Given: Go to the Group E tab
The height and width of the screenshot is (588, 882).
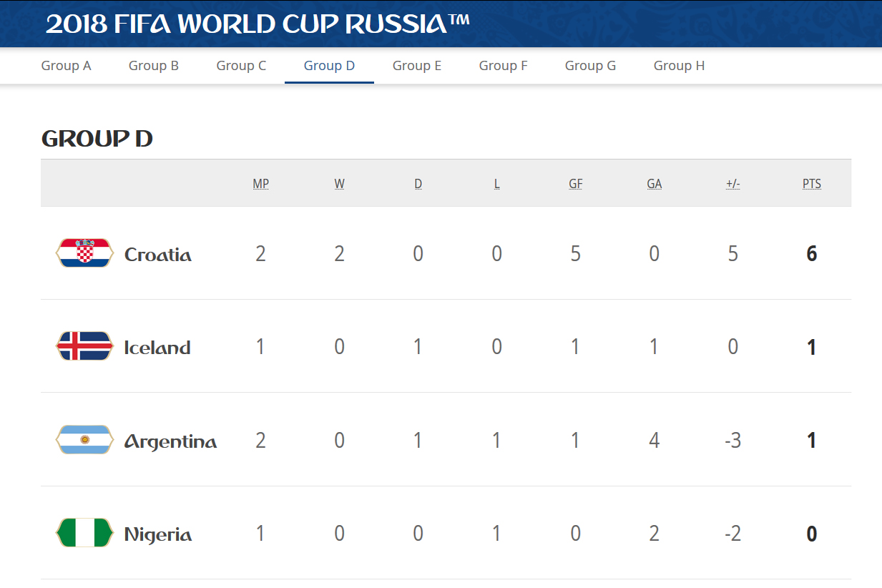Looking at the screenshot, I should pyautogui.click(x=417, y=66).
